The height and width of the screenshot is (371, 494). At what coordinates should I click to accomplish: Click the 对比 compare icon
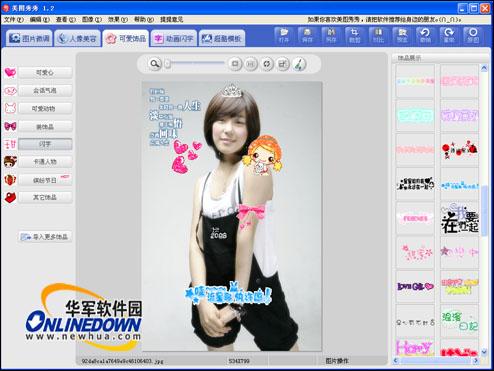(378, 36)
